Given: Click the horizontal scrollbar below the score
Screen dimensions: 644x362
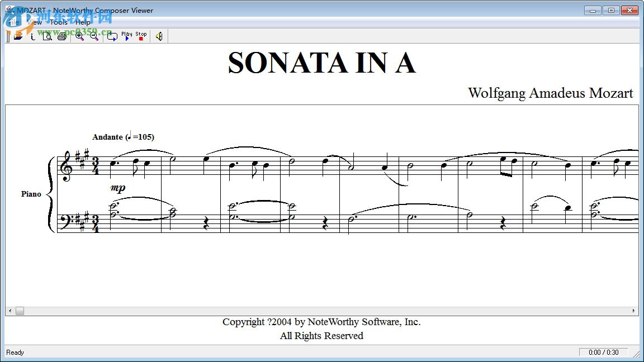Looking at the screenshot, I should 20,311.
